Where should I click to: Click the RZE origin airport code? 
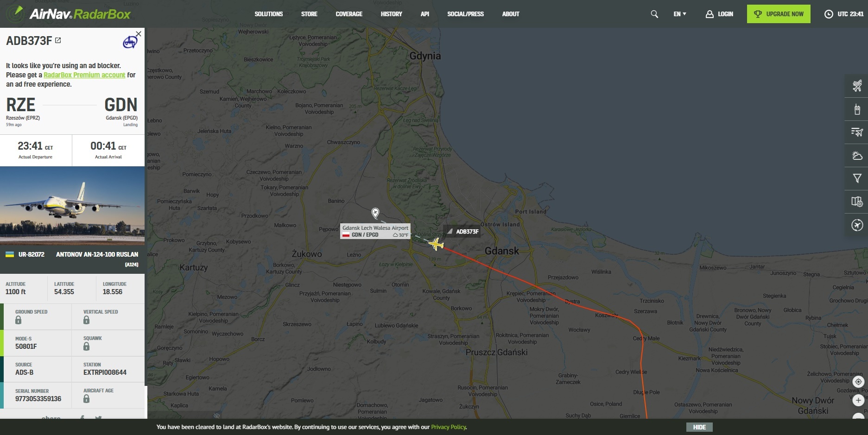[x=21, y=105]
